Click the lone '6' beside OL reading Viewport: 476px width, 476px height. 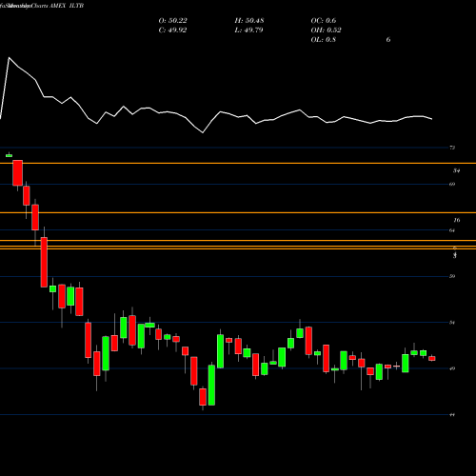(388, 40)
